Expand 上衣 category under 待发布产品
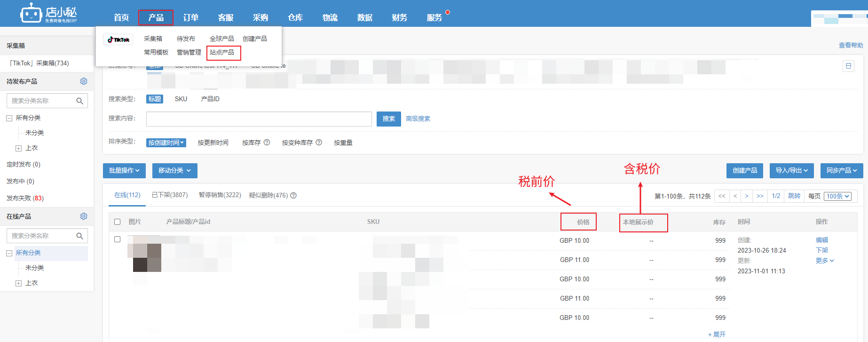868x342 pixels. (x=19, y=148)
